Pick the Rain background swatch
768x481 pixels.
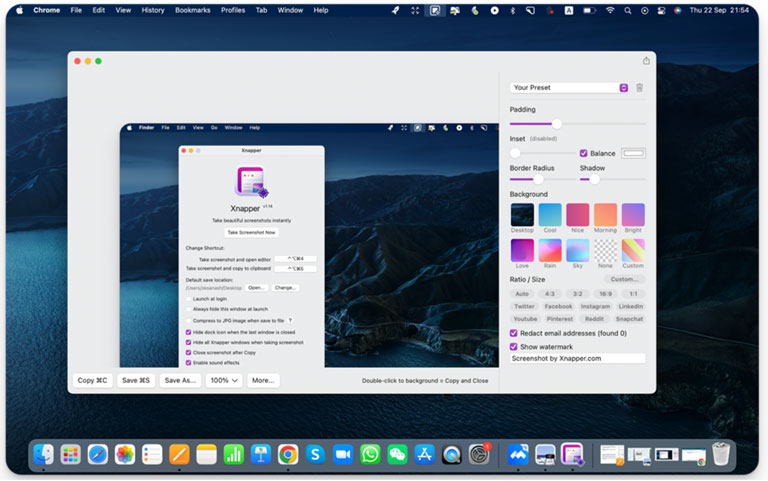(550, 250)
